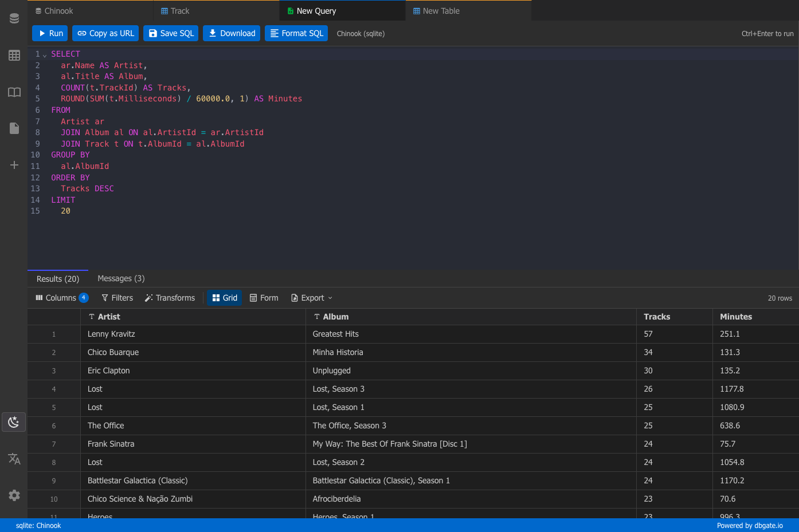
Task: Switch to Form view
Action: click(x=264, y=298)
